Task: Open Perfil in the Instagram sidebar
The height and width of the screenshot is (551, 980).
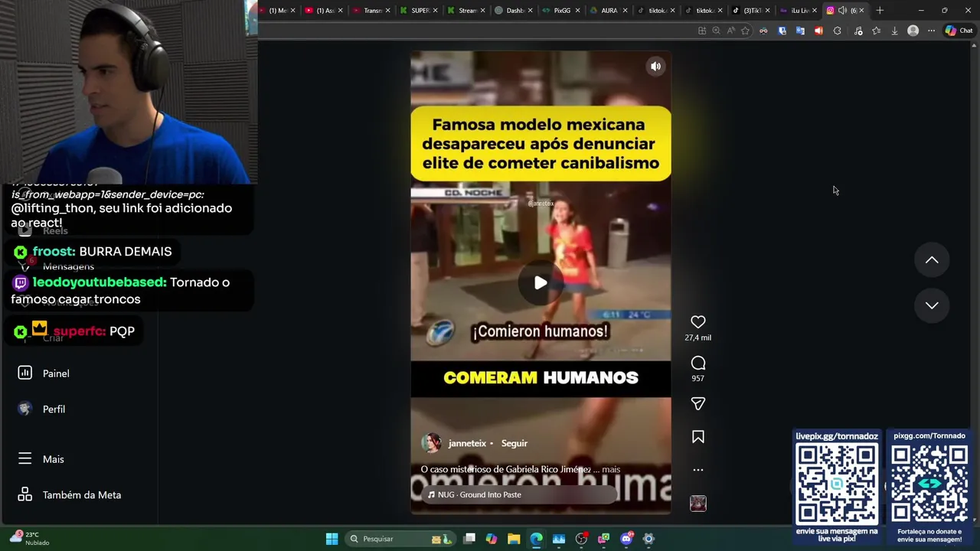Action: point(54,409)
